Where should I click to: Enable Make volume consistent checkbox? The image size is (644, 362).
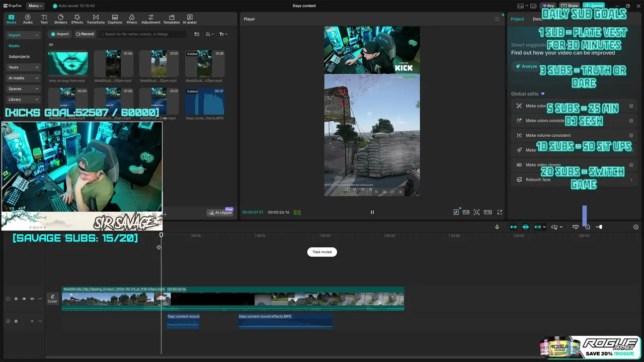pyautogui.click(x=631, y=135)
